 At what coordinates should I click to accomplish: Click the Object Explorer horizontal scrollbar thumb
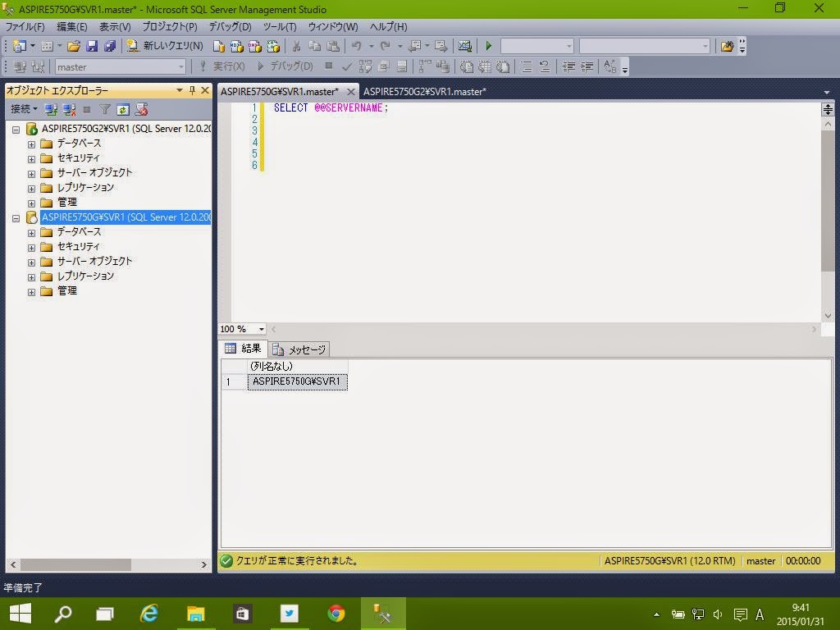[x=75, y=564]
